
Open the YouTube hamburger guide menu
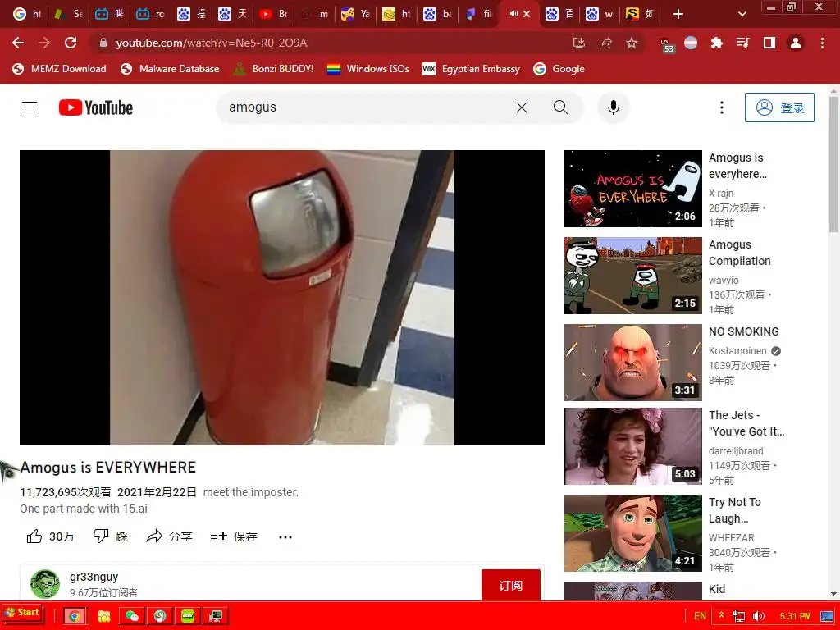pos(30,107)
